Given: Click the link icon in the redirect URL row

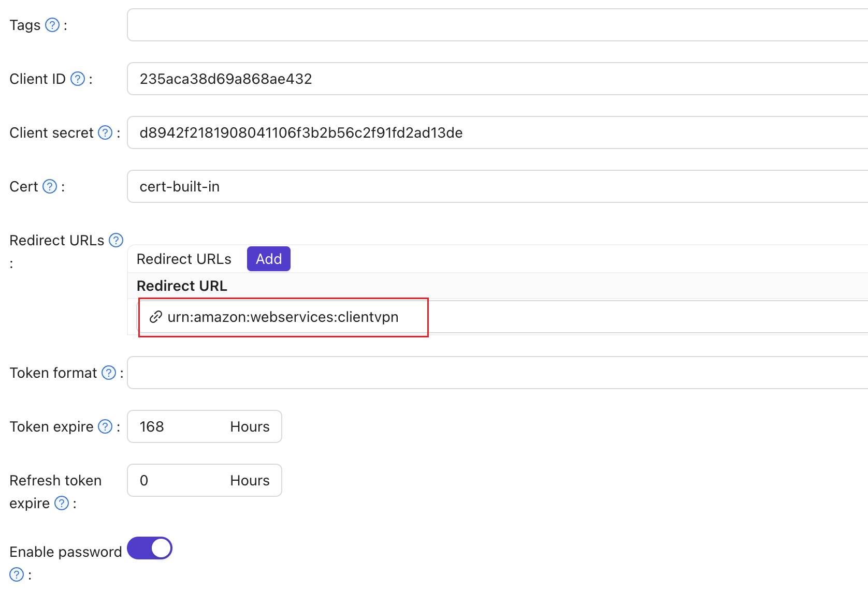Looking at the screenshot, I should click(x=155, y=317).
